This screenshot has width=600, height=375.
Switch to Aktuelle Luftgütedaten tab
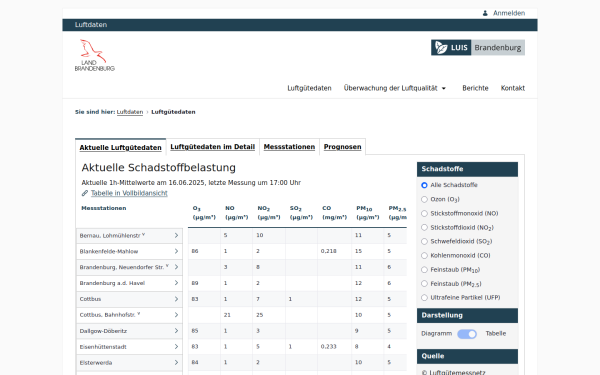point(121,147)
